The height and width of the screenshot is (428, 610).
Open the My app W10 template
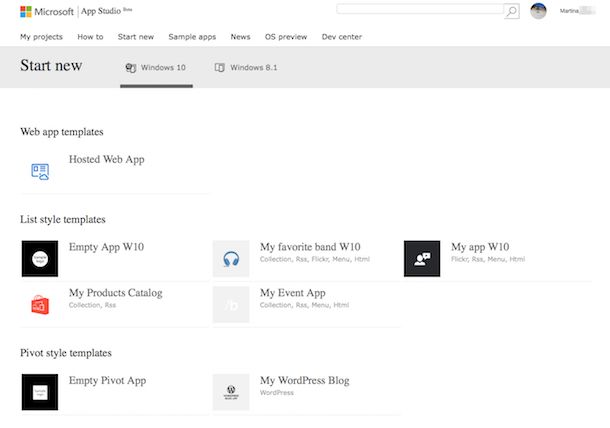[480, 247]
